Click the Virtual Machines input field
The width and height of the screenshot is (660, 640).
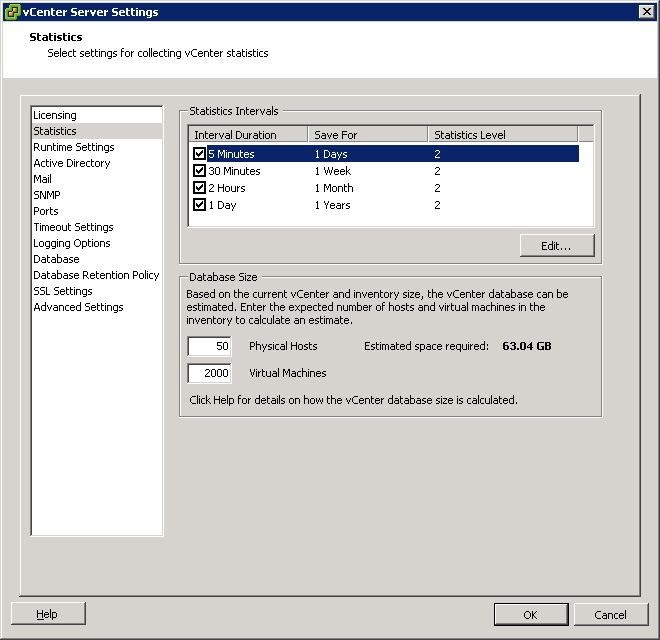point(209,373)
